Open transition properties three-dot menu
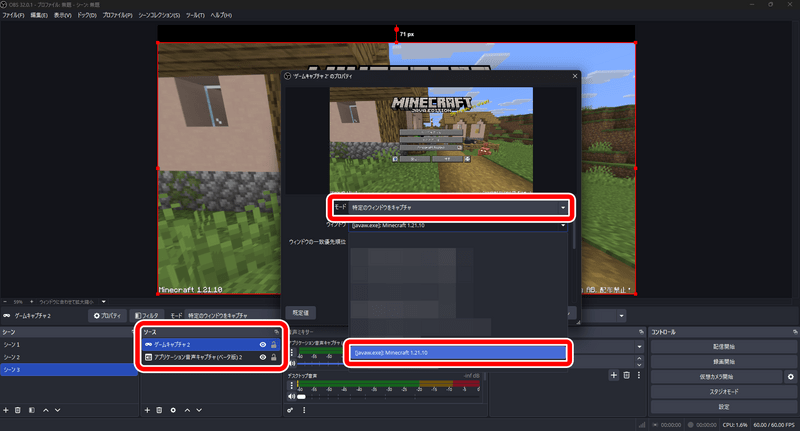The width and height of the screenshot is (800, 431). click(x=639, y=375)
